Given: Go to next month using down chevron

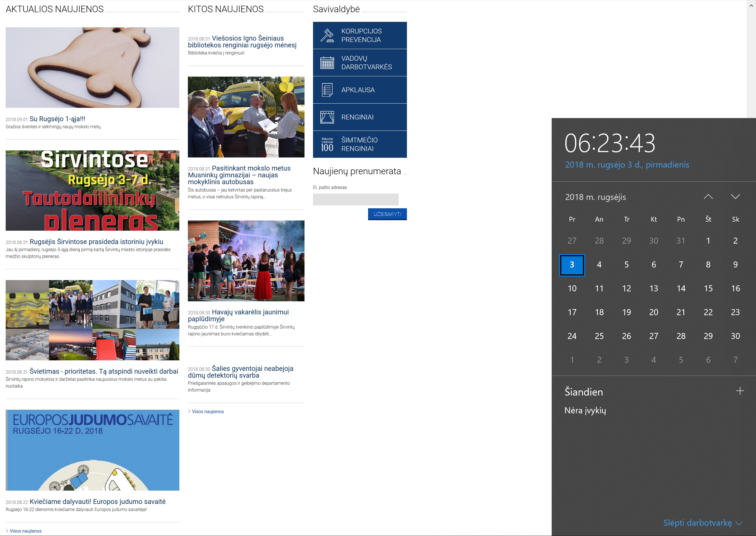Looking at the screenshot, I should (735, 197).
